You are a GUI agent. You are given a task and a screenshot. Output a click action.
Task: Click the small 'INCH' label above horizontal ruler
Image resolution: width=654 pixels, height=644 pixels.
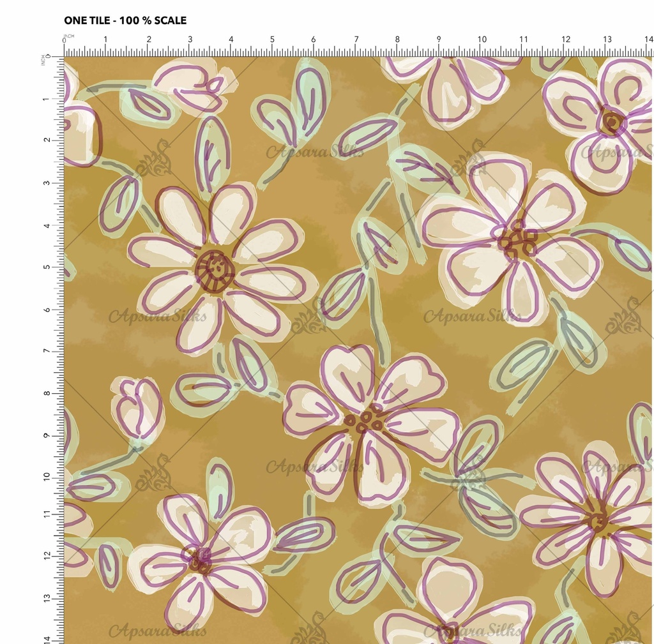click(69, 35)
